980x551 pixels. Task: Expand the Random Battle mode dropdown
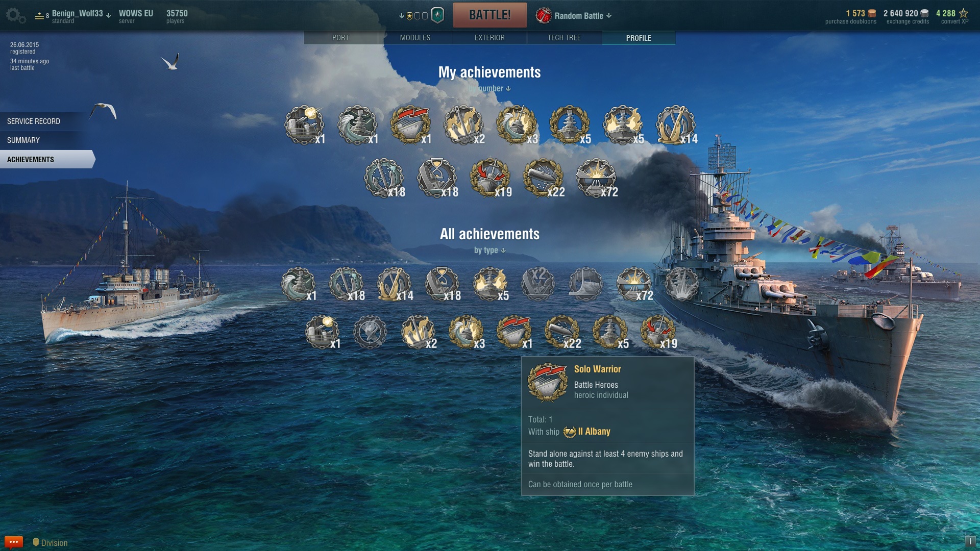574,15
